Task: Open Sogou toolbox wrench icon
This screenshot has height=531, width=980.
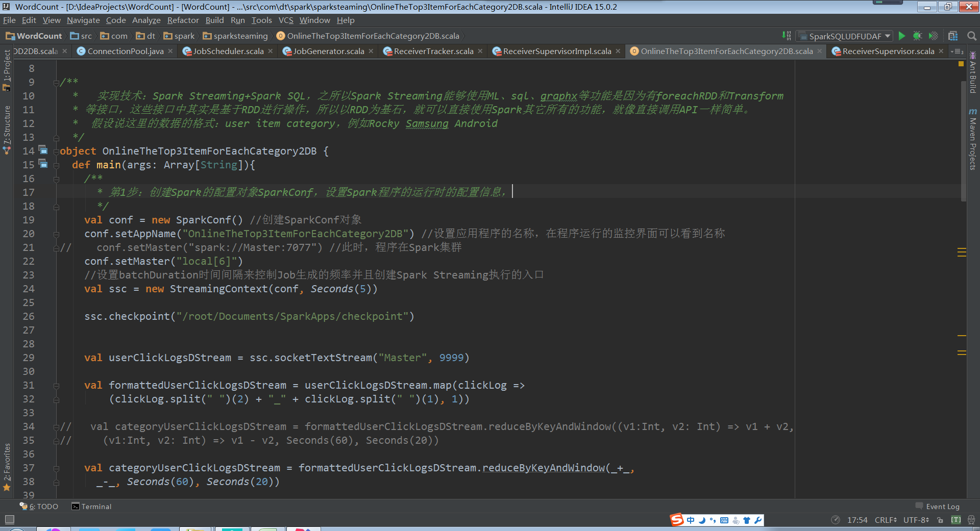Action: coord(758,520)
